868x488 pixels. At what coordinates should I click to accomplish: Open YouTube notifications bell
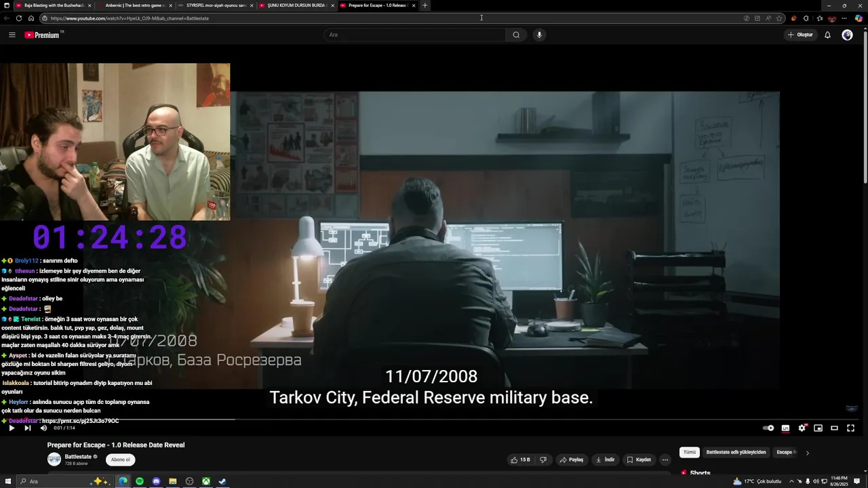(x=827, y=35)
